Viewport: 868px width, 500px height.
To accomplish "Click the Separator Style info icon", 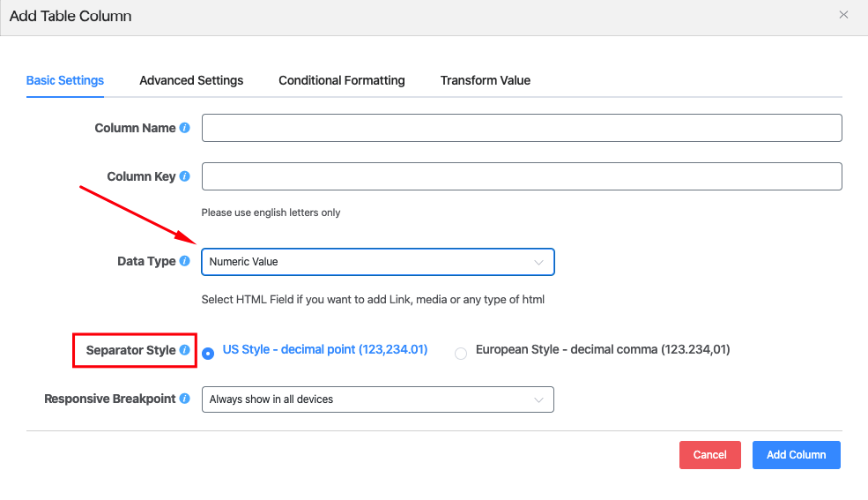I will coord(185,350).
